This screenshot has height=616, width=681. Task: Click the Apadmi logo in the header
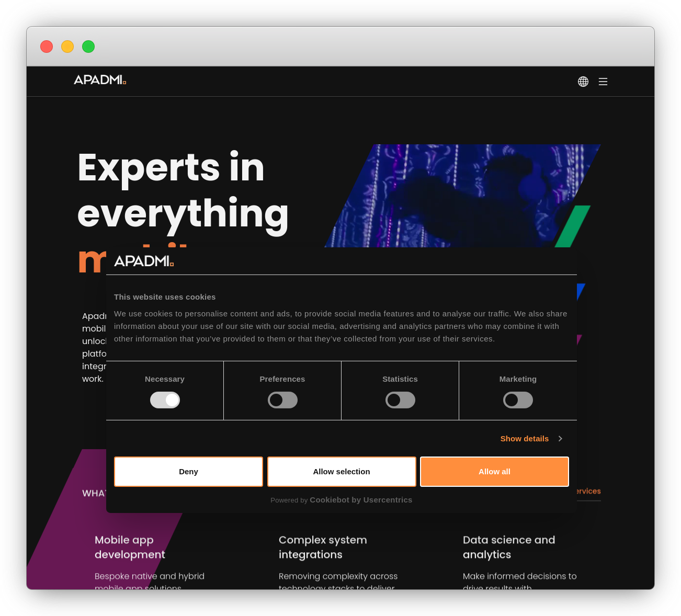pyautogui.click(x=100, y=80)
